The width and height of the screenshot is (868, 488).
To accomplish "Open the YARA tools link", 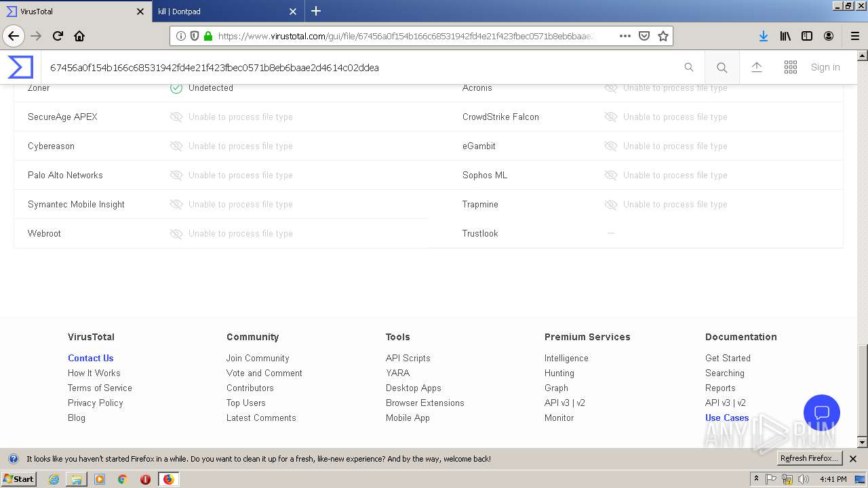I will pyautogui.click(x=398, y=373).
